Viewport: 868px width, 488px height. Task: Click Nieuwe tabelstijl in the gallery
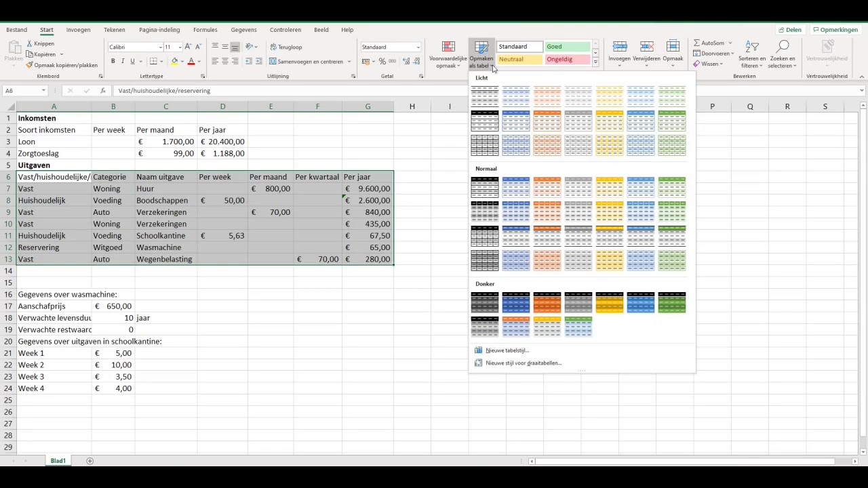507,350
